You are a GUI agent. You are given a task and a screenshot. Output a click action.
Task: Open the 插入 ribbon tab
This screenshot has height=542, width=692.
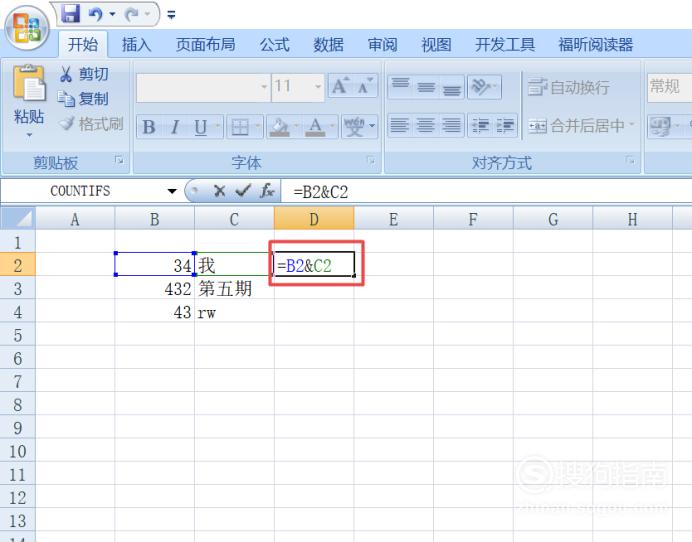tap(136, 44)
